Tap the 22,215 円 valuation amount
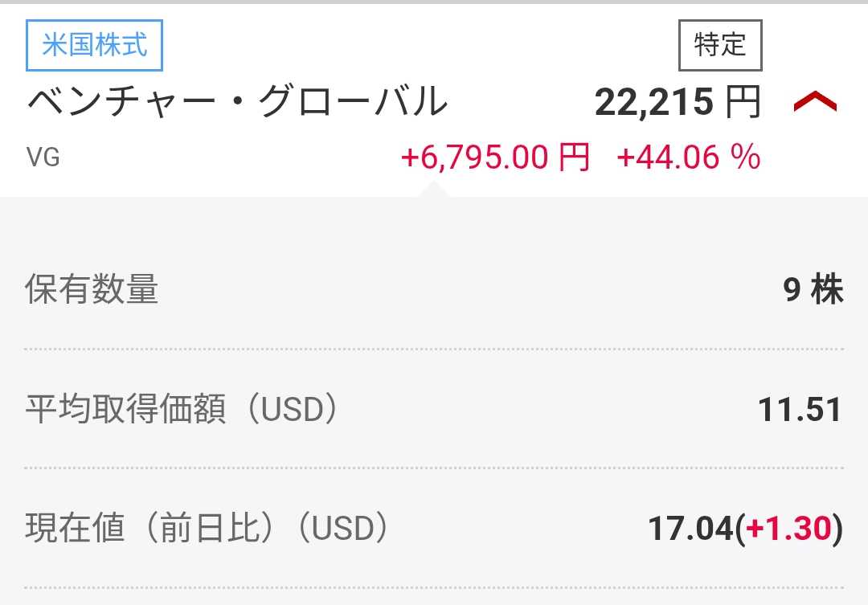This screenshot has height=605, width=868. [678, 102]
